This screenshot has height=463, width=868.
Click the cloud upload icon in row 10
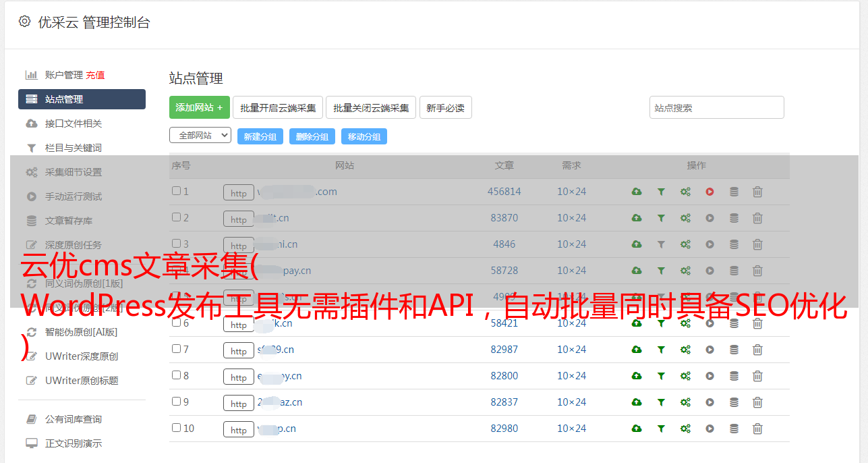pos(637,429)
